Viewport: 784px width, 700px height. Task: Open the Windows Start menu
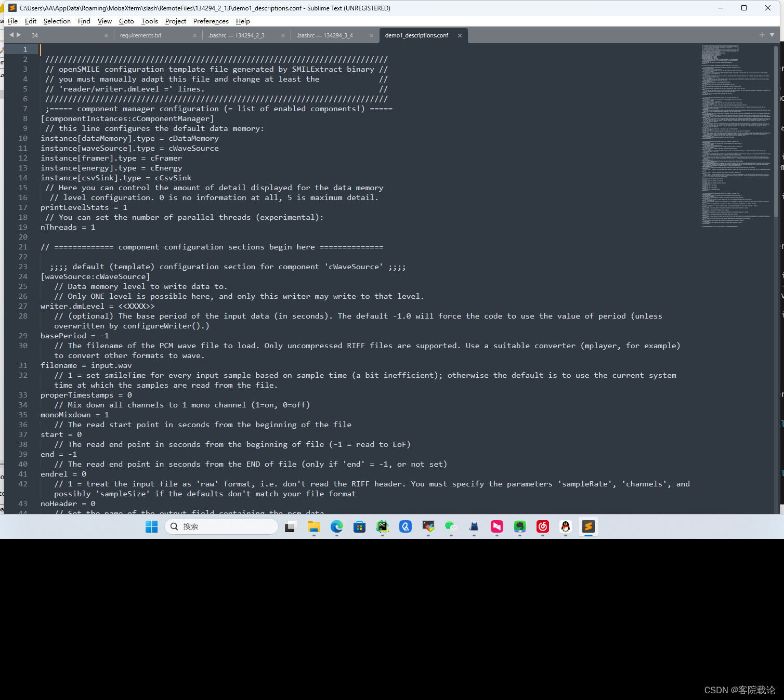point(152,526)
